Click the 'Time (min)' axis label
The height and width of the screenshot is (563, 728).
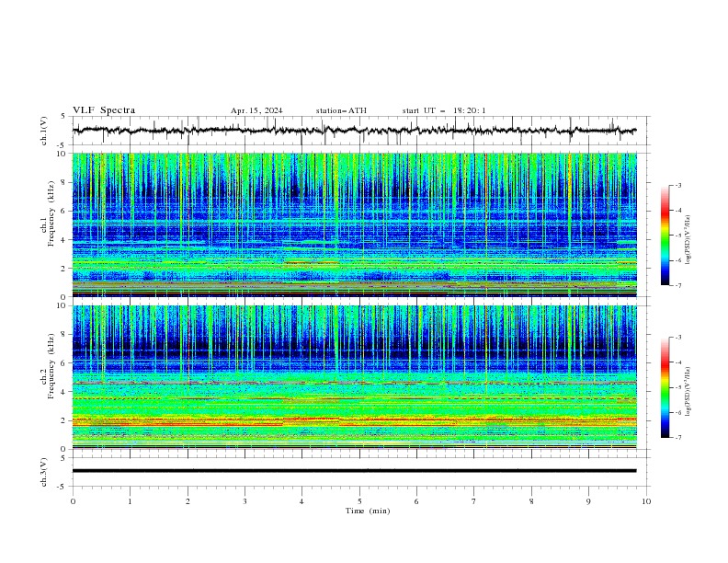coord(368,511)
